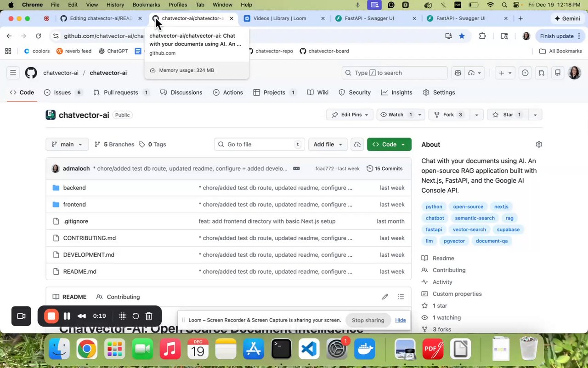Expand commit message ellipsis button
Image resolution: width=588 pixels, height=368 pixels.
(x=296, y=168)
